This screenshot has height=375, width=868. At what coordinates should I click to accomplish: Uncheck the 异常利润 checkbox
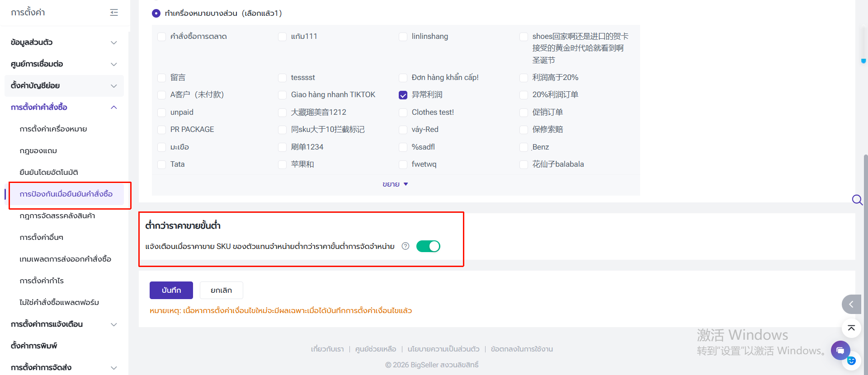pyautogui.click(x=403, y=95)
